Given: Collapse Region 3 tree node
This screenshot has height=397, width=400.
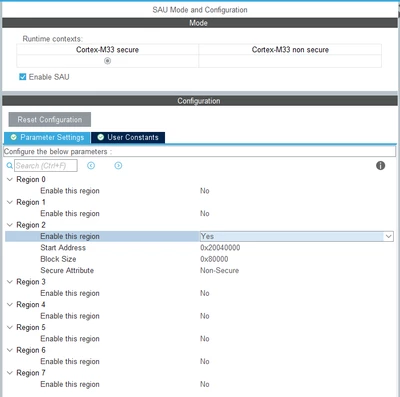Looking at the screenshot, I should [x=10, y=282].
